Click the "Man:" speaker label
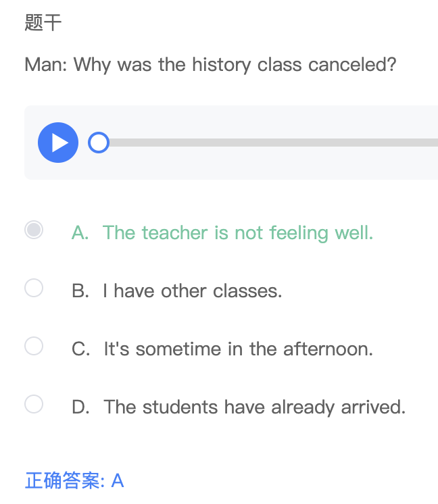This screenshot has width=438, height=504. coord(46,66)
